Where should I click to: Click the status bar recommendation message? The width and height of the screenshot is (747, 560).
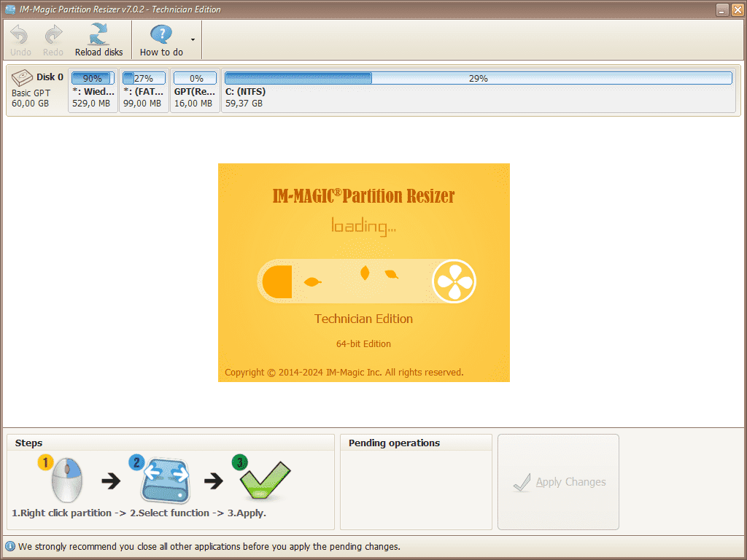(x=209, y=546)
